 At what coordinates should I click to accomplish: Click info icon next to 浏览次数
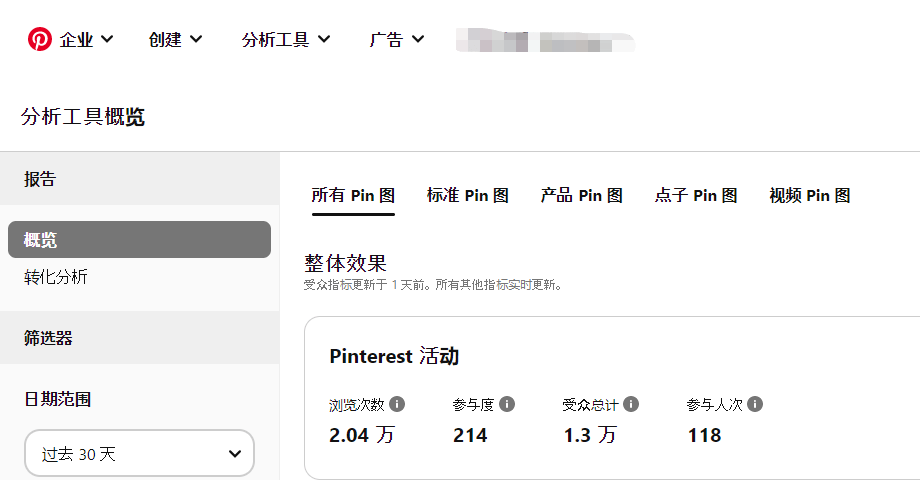[397, 404]
